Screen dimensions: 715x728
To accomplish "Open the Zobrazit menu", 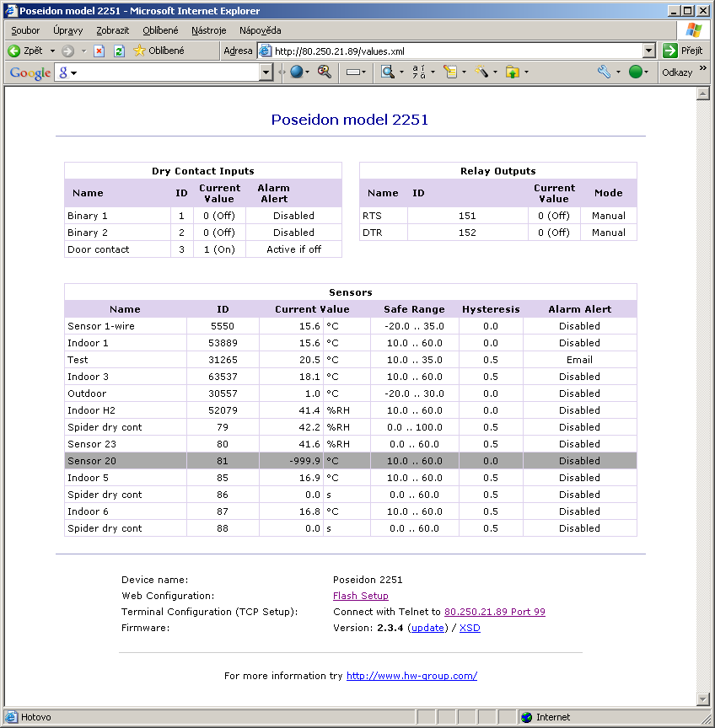I will pos(112,30).
